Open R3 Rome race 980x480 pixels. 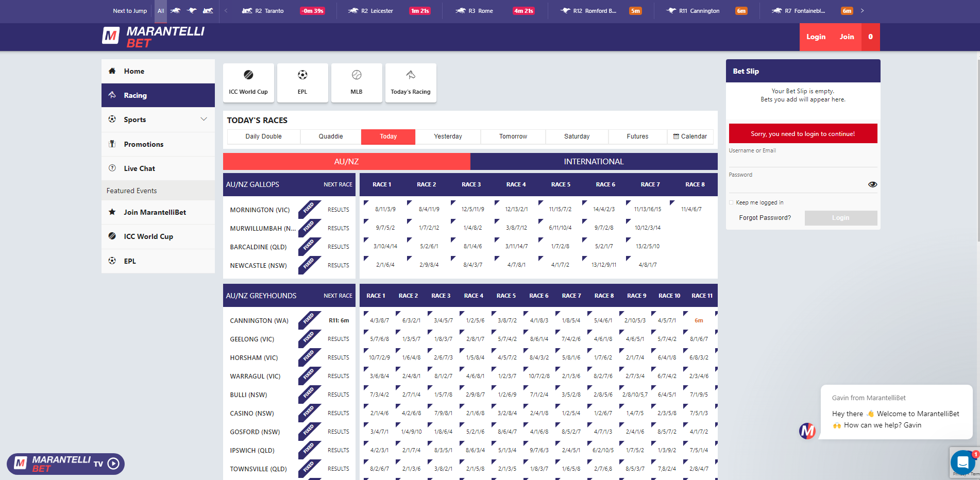click(494, 11)
